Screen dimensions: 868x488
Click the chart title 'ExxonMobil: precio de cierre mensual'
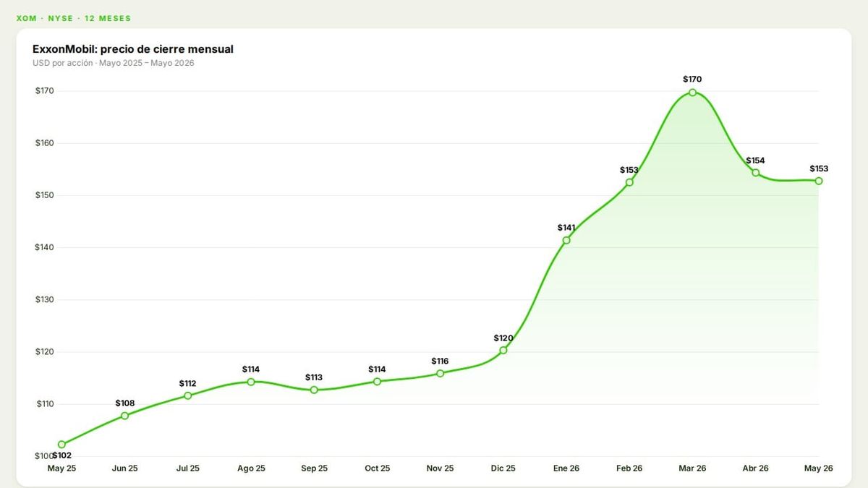[133, 49]
